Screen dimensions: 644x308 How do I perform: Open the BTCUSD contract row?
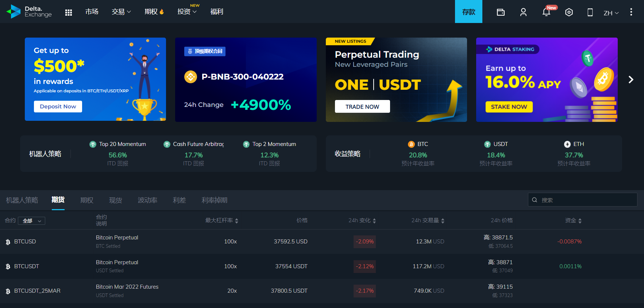tap(322, 242)
